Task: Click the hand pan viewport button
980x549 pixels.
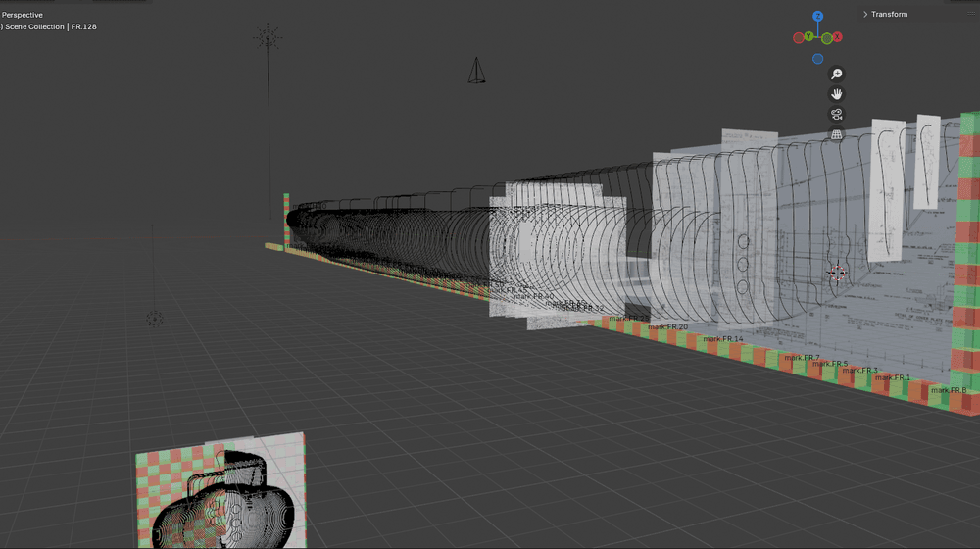Action: tap(836, 94)
